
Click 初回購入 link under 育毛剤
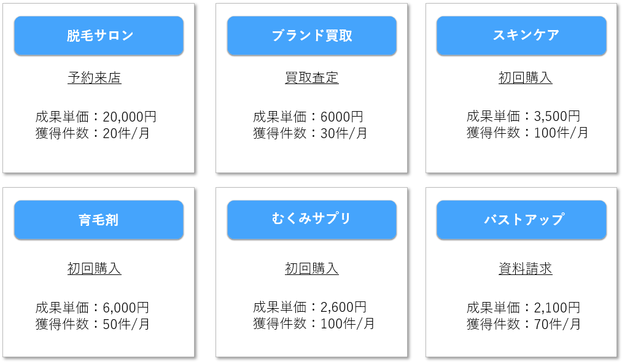point(95,269)
